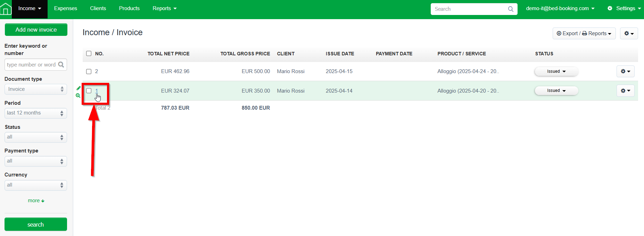Sort by TOTAL NET PRICE column header

tap(168, 54)
